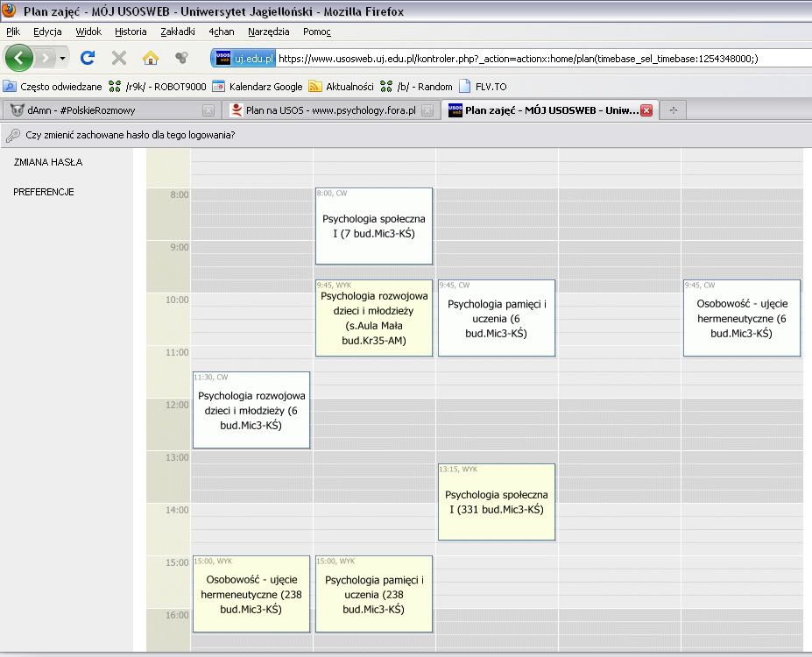
Task: Click the uj.edu.pl site identity badge
Action: pos(244,58)
